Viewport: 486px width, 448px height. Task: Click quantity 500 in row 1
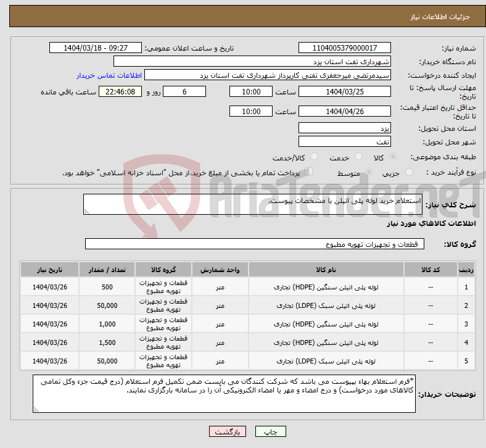(107, 287)
